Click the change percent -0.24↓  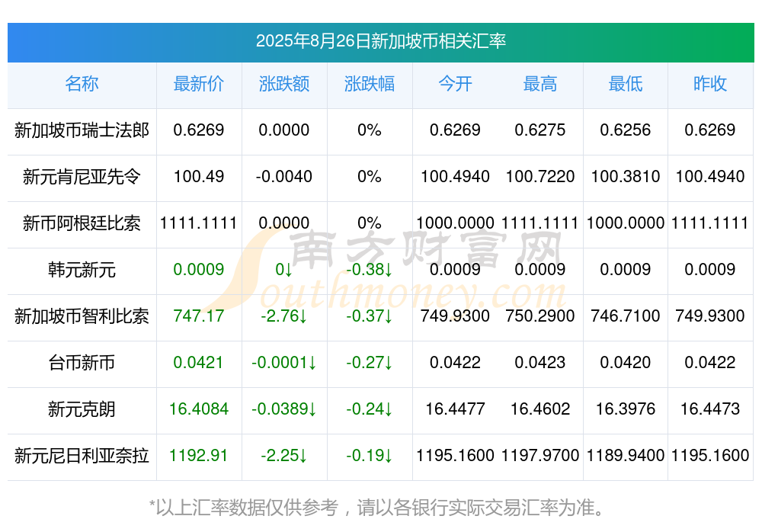[x=370, y=409]
